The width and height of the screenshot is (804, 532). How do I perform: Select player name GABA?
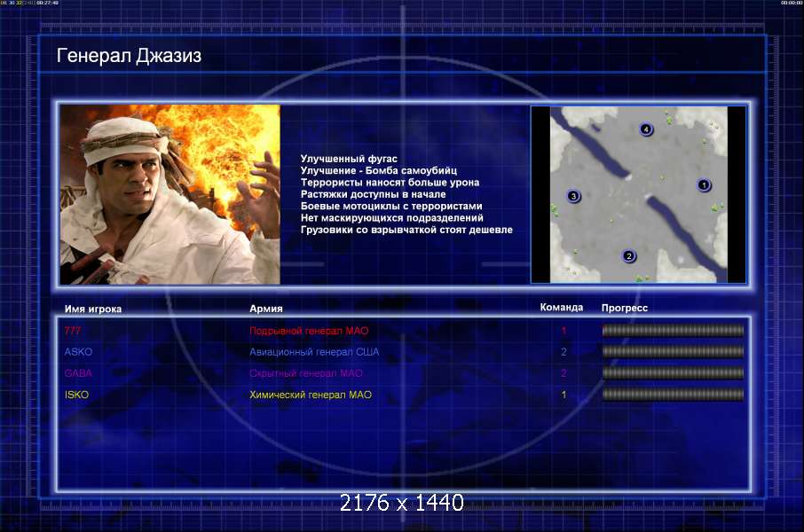click(x=78, y=373)
